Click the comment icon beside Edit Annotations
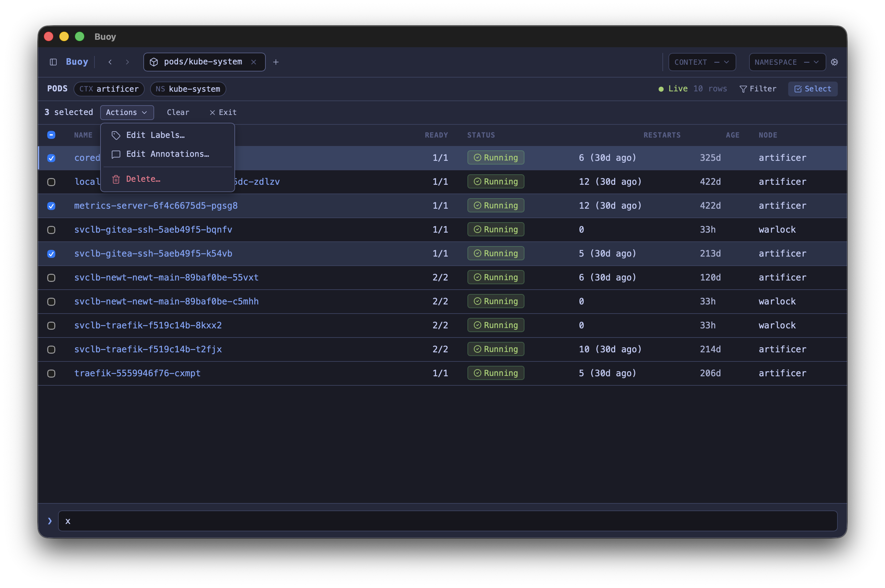885x588 pixels. pos(116,154)
